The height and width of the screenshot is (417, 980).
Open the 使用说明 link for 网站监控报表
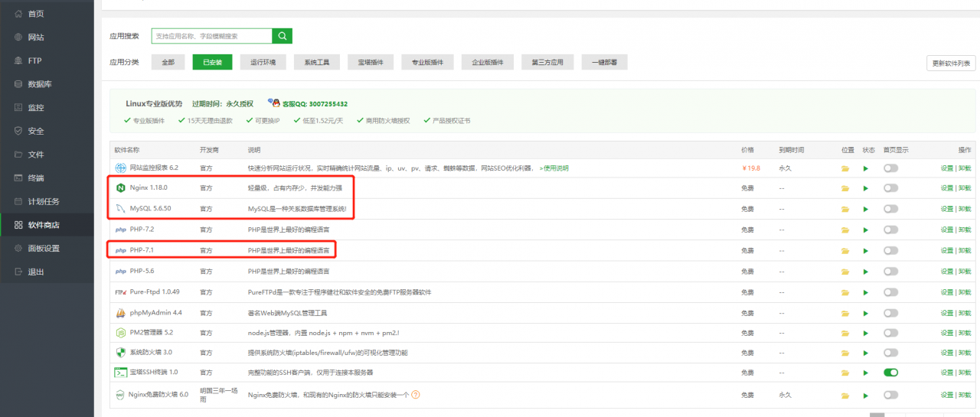[554, 168]
